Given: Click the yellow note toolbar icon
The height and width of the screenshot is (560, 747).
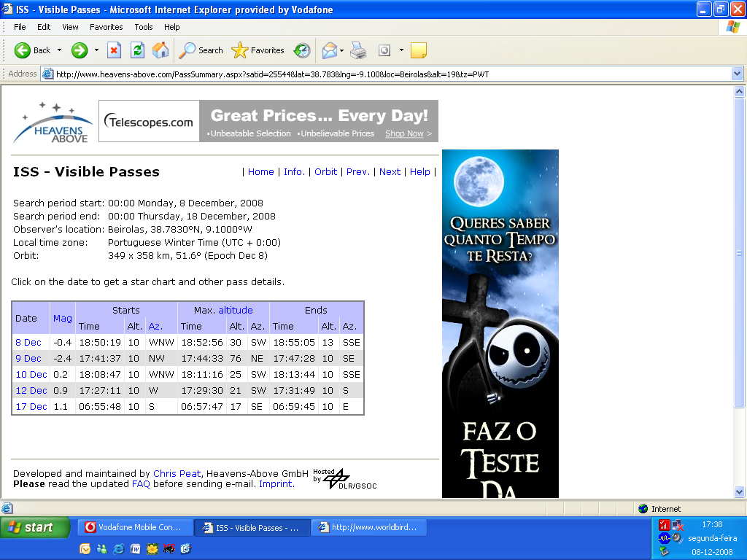Looking at the screenshot, I should pos(418,50).
